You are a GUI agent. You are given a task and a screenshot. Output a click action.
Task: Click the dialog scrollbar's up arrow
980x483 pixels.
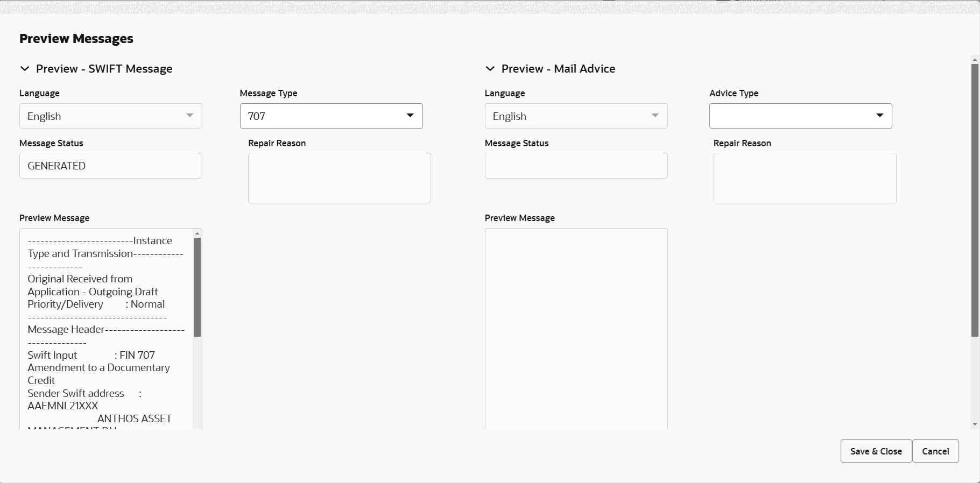point(975,59)
